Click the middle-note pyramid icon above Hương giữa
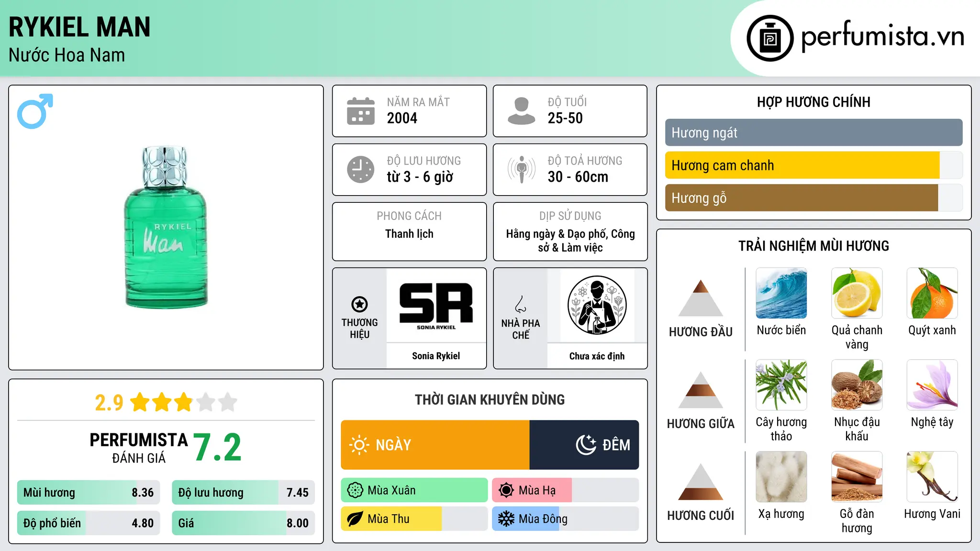This screenshot has width=980, height=551. pyautogui.click(x=701, y=390)
